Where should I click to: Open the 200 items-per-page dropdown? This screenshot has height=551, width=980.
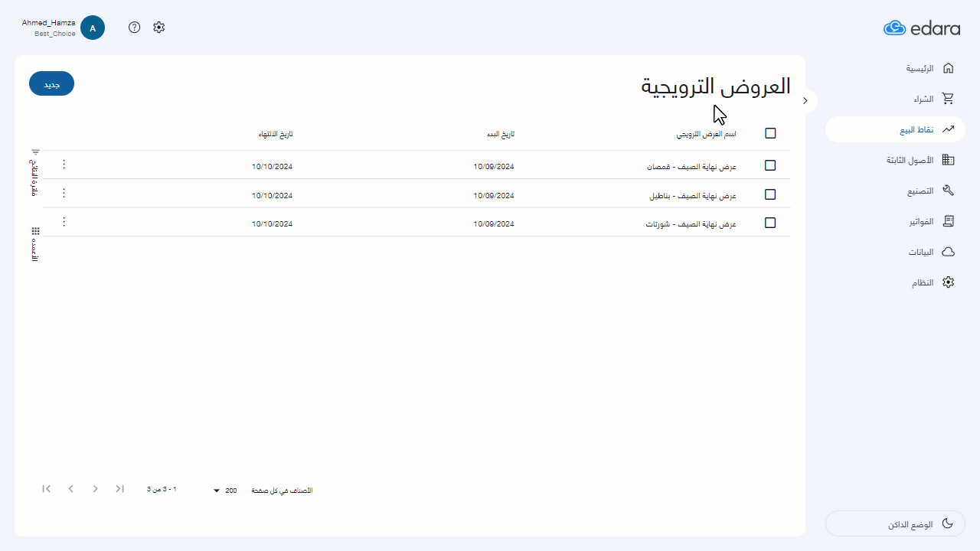click(225, 491)
